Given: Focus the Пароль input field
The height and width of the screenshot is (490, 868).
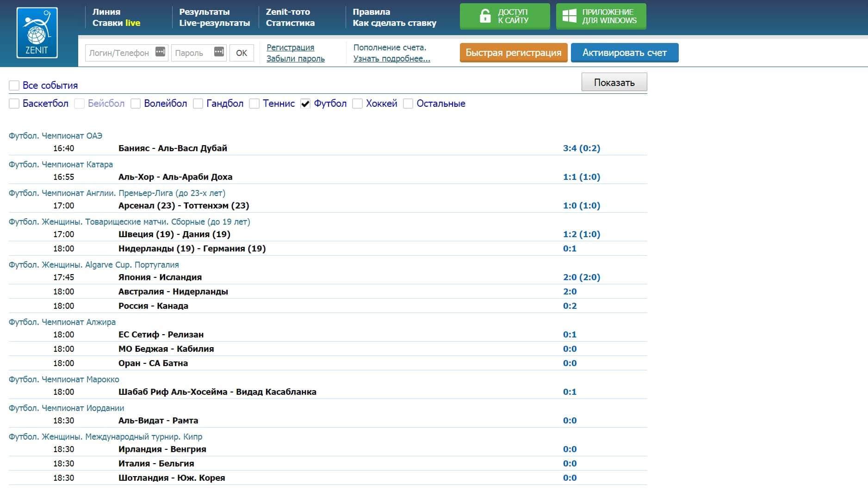Looking at the screenshot, I should click(x=198, y=53).
